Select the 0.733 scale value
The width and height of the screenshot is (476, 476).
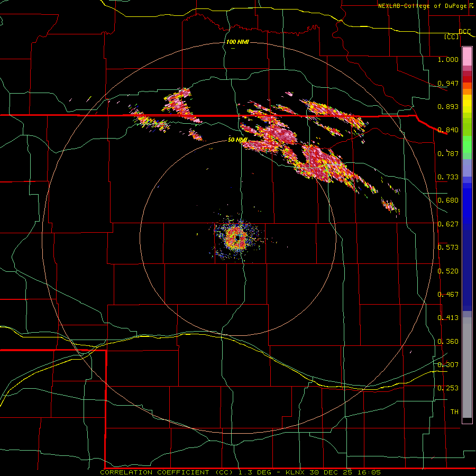[x=448, y=177]
